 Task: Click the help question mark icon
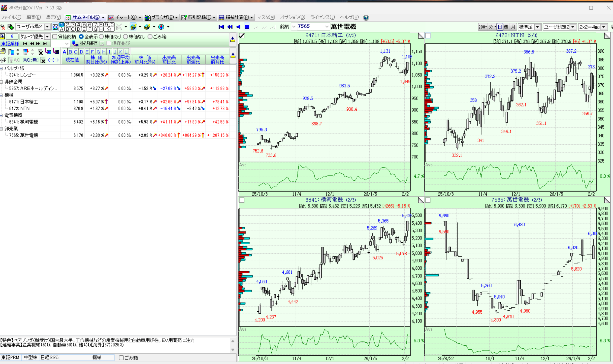click(366, 17)
